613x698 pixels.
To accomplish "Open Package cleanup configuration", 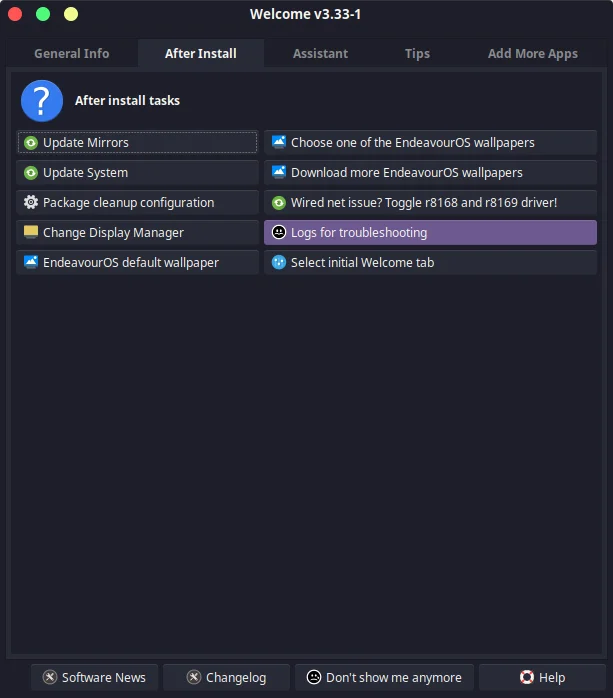I will [138, 203].
